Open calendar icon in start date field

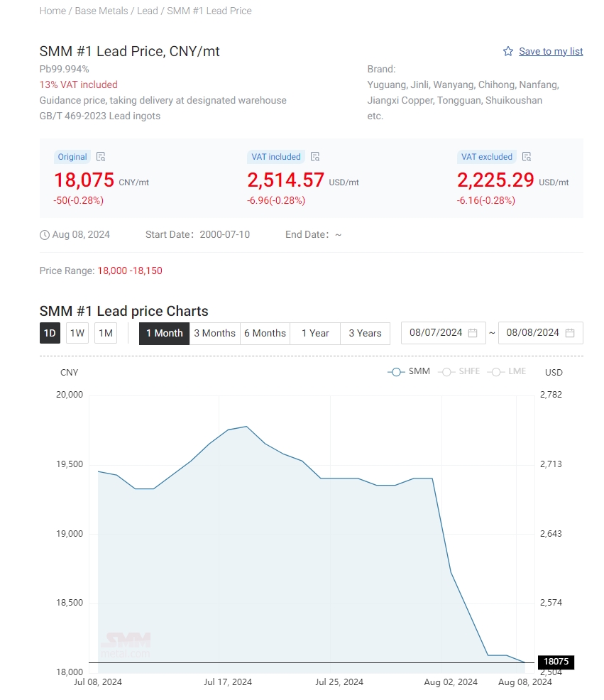coord(473,333)
